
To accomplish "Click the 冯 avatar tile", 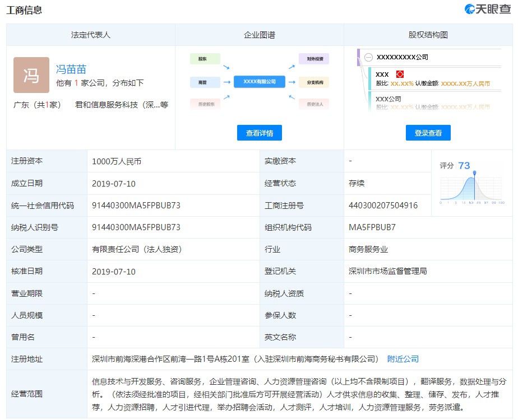I will 31,75.
